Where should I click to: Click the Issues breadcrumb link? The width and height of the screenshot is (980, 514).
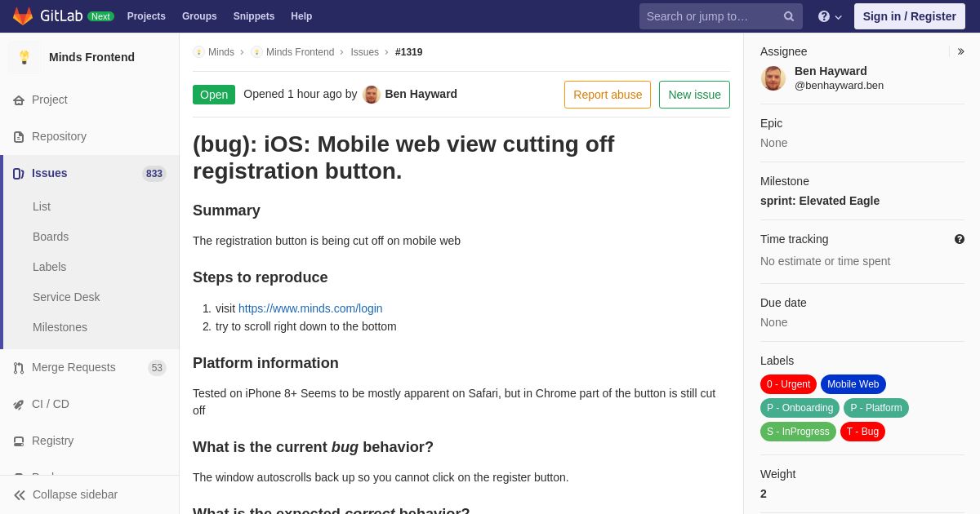[364, 52]
